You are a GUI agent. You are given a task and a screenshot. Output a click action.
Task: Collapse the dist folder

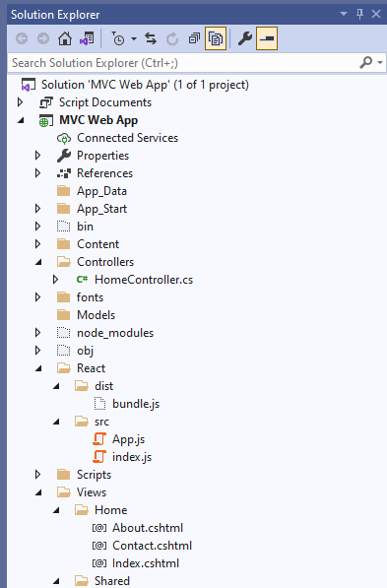click(x=56, y=386)
